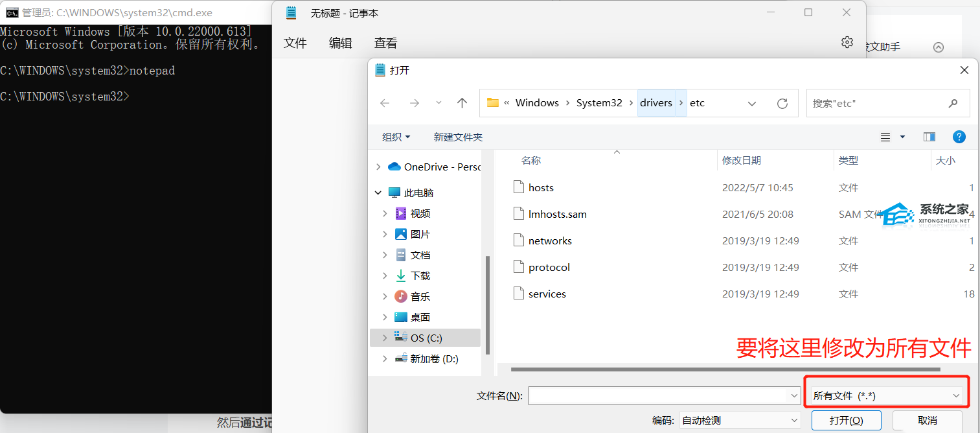The width and height of the screenshot is (980, 433).
Task: Click the Documents folder icon
Action: click(x=401, y=255)
